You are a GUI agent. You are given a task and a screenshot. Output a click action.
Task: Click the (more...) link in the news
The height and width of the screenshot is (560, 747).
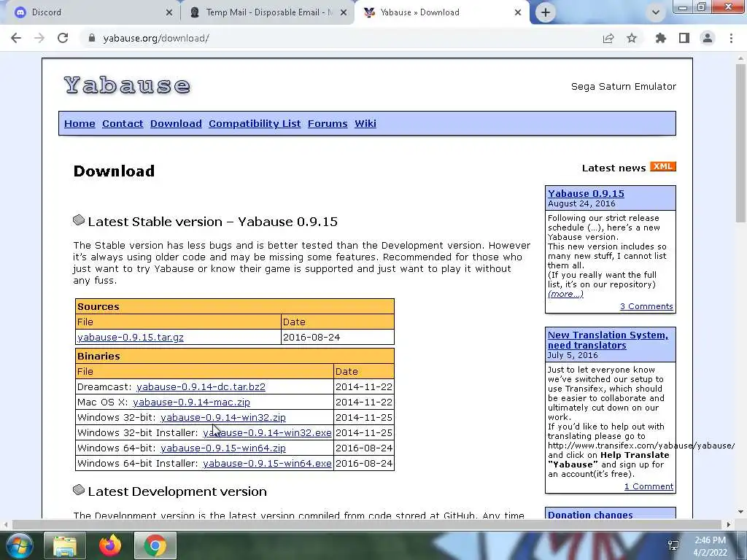[565, 294]
